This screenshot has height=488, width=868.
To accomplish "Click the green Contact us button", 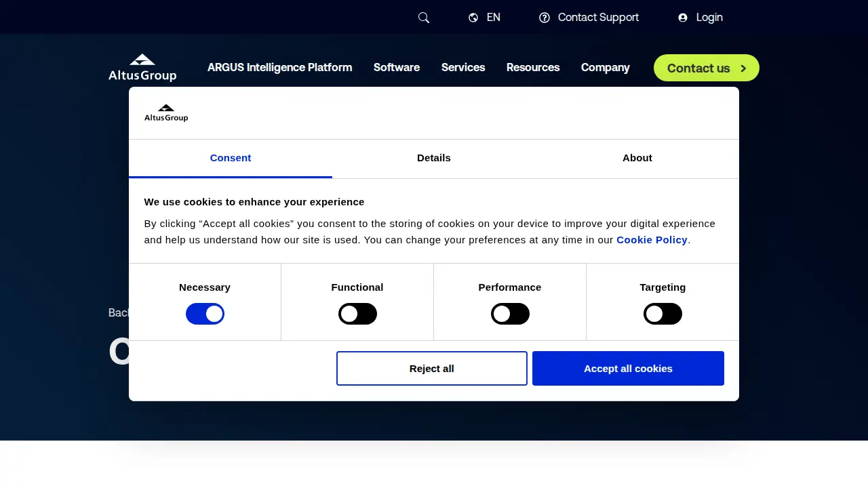I will click(x=707, y=68).
